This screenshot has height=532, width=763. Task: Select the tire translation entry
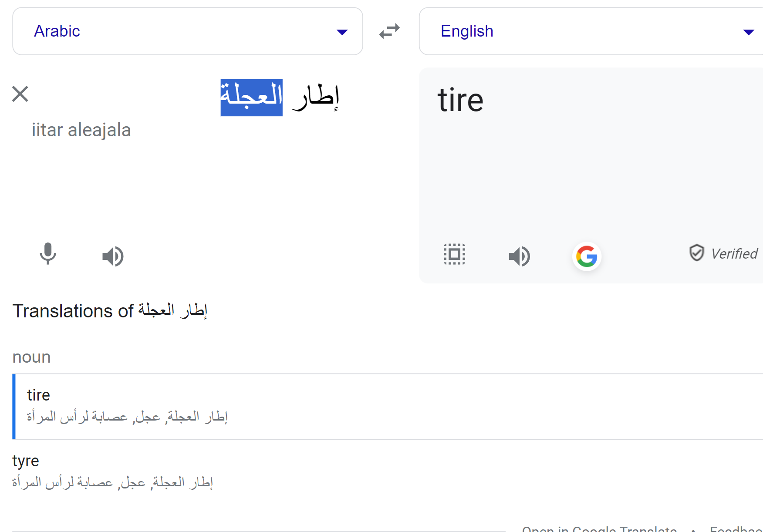tap(38, 395)
